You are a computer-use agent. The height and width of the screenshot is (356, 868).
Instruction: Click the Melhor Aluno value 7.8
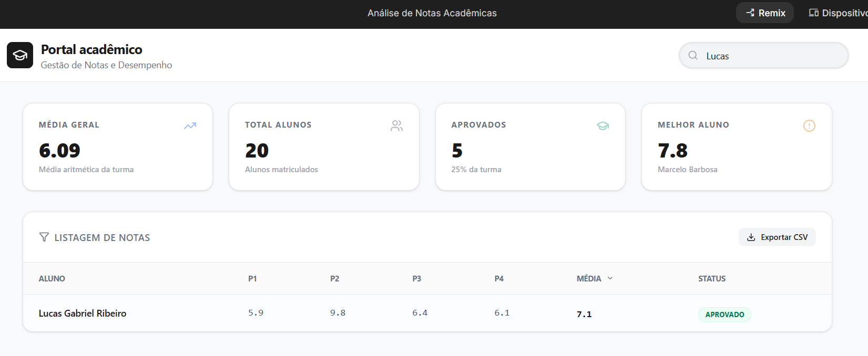(x=673, y=151)
